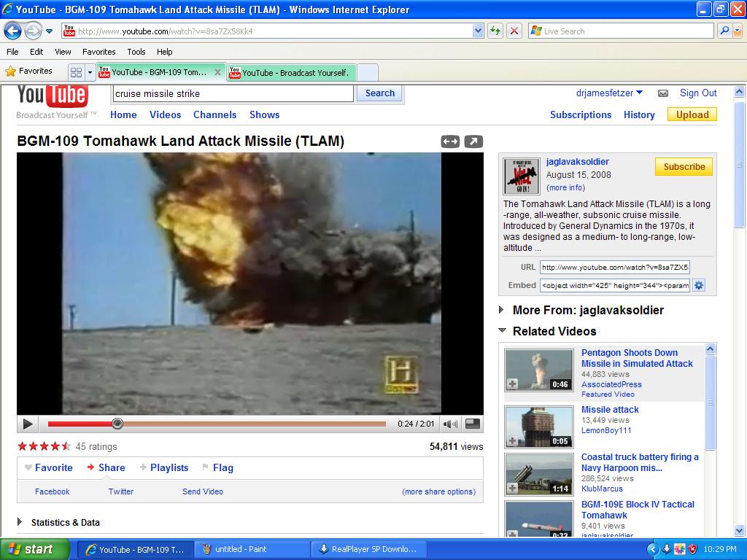Click the embed customize gear icon
Image resolution: width=747 pixels, height=560 pixels.
[x=699, y=285]
